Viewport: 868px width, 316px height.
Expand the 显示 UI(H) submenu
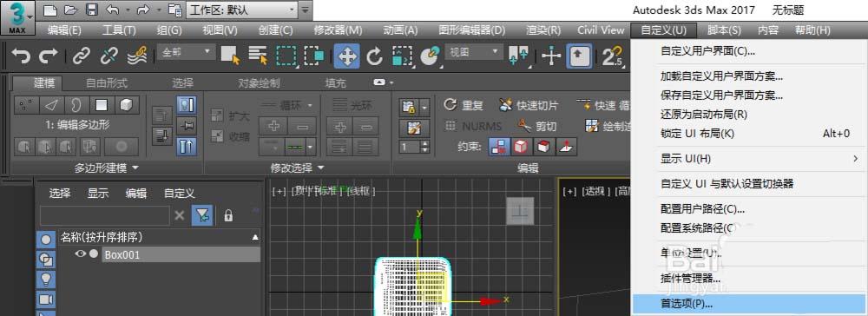pyautogui.click(x=749, y=160)
